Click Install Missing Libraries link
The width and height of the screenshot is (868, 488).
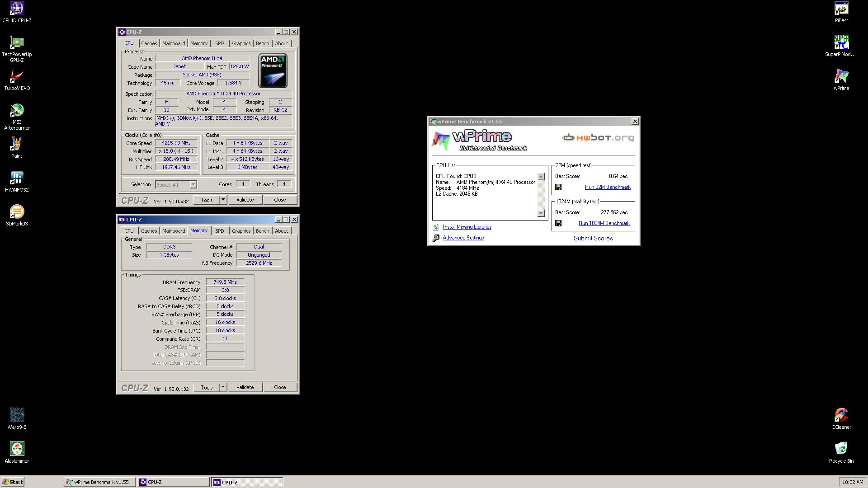point(467,227)
